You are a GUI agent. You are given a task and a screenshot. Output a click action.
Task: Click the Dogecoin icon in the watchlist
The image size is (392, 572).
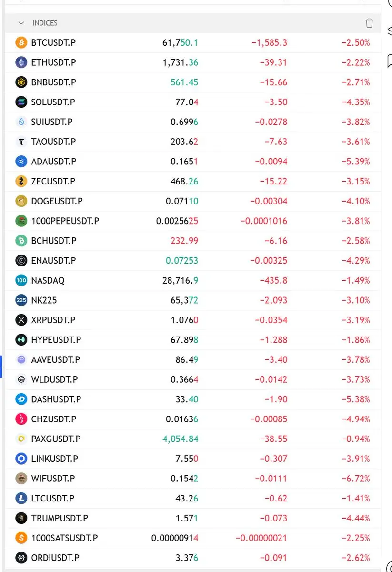pos(21,201)
